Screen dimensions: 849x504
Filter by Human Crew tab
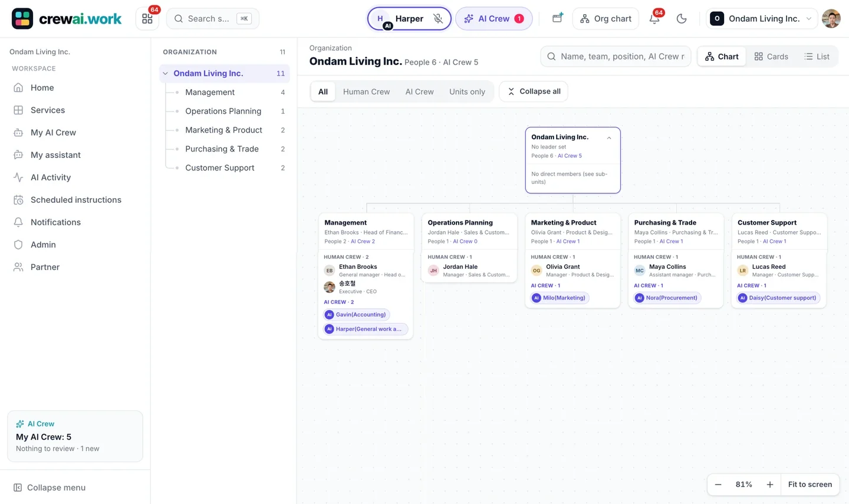click(x=366, y=91)
